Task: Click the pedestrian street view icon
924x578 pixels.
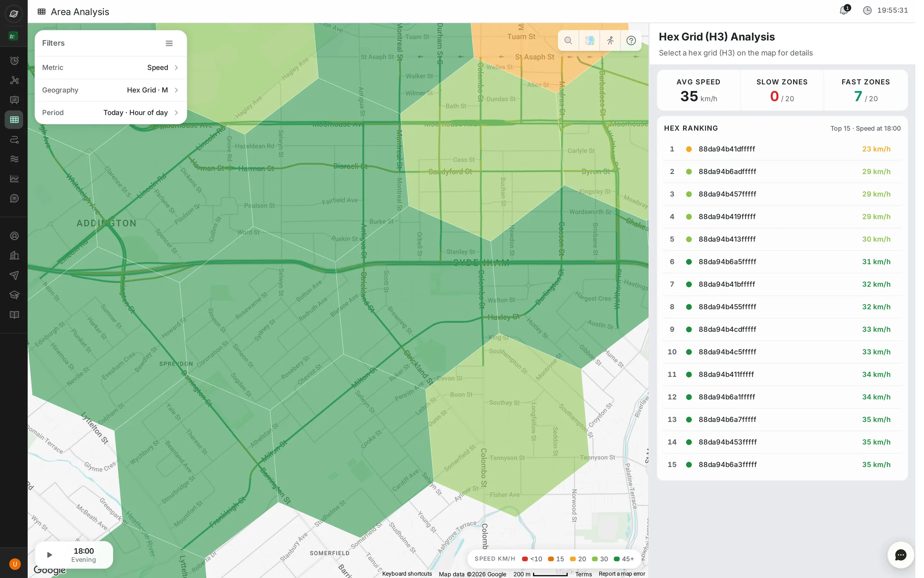Action: click(x=610, y=40)
